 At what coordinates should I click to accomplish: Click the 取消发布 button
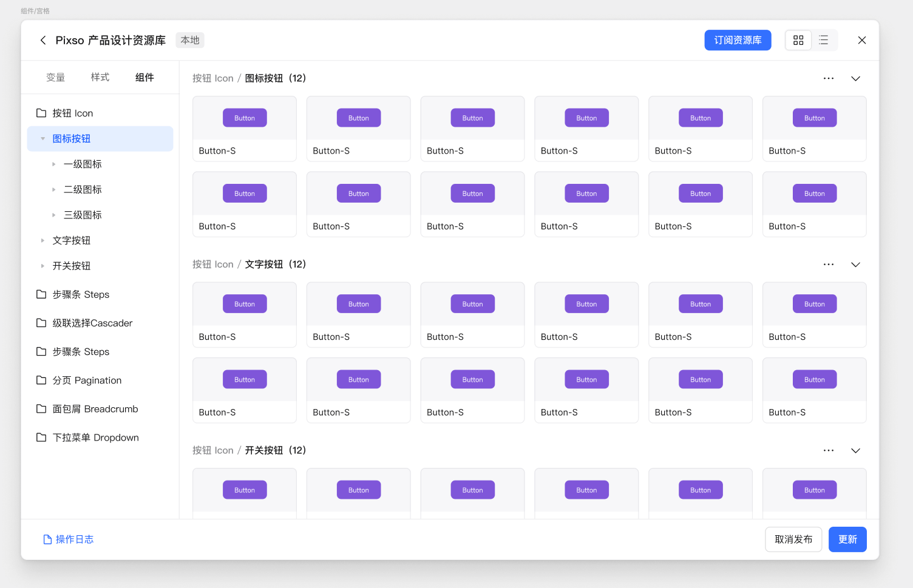point(793,539)
